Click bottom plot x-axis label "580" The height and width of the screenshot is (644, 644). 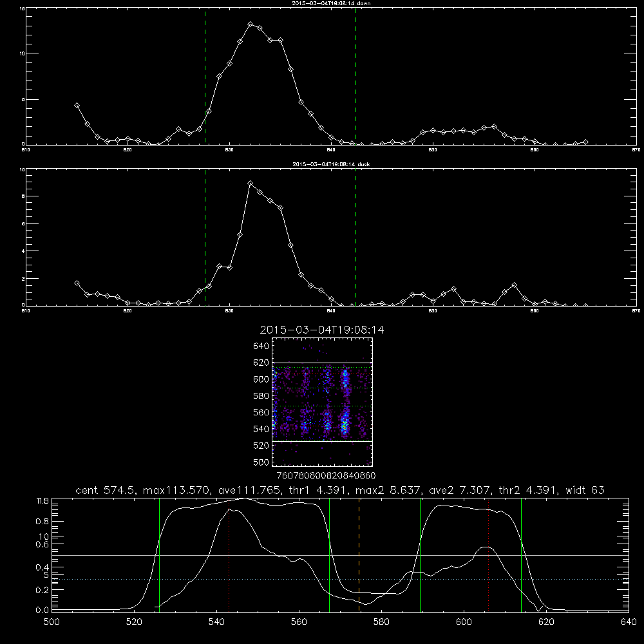click(381, 622)
